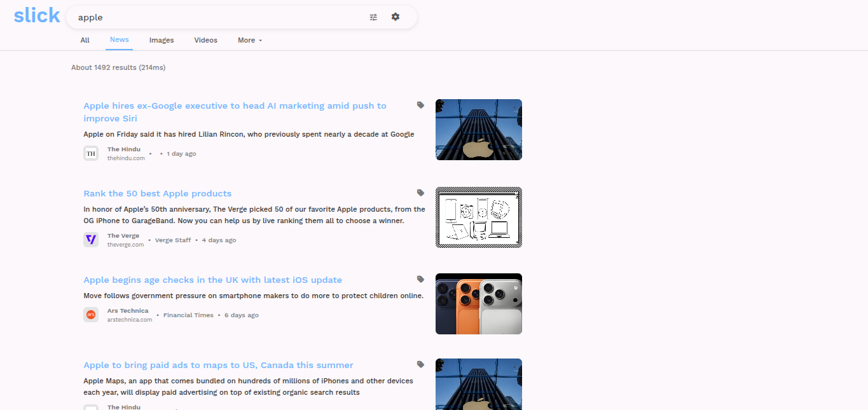Click The Verge source name
This screenshot has width=868, height=410.
(123, 236)
